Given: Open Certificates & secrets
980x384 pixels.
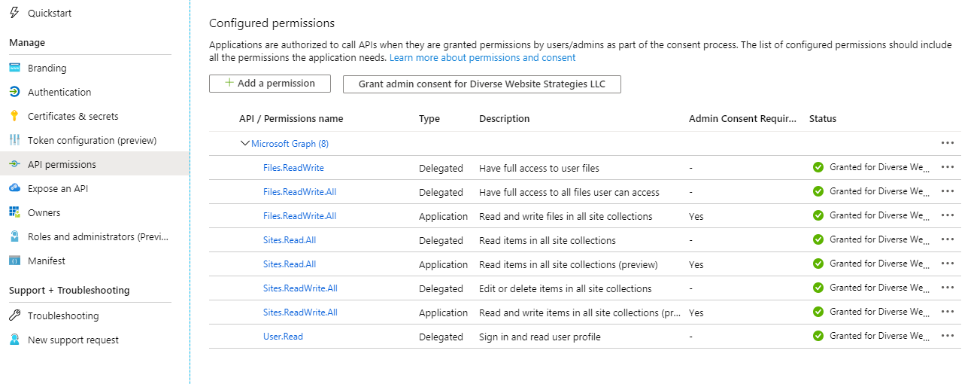Looking at the screenshot, I should 73,116.
